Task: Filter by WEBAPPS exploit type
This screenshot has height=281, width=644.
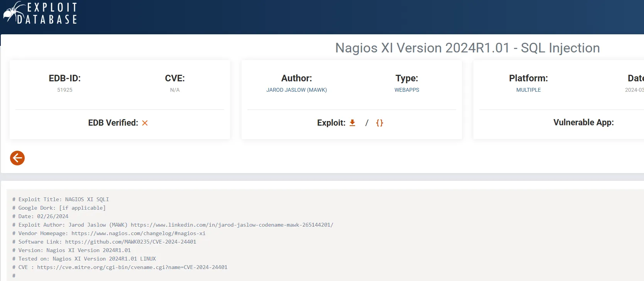Action: tap(407, 90)
